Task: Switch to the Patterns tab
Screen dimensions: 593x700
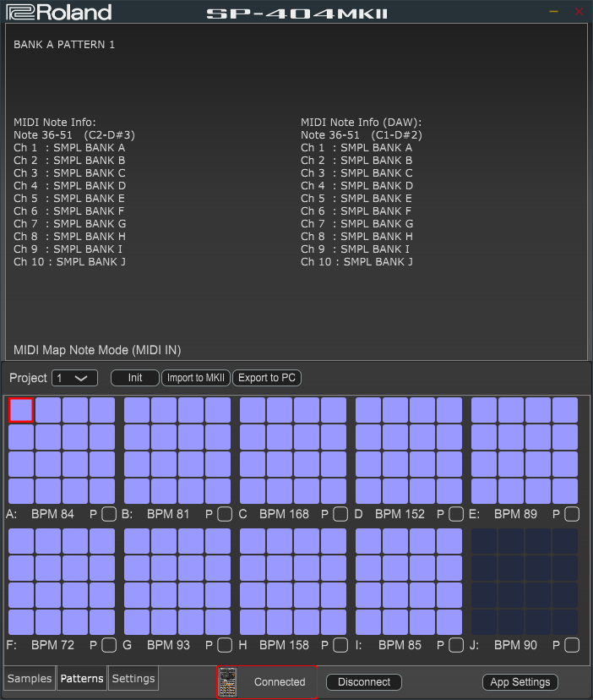Action: pos(82,678)
